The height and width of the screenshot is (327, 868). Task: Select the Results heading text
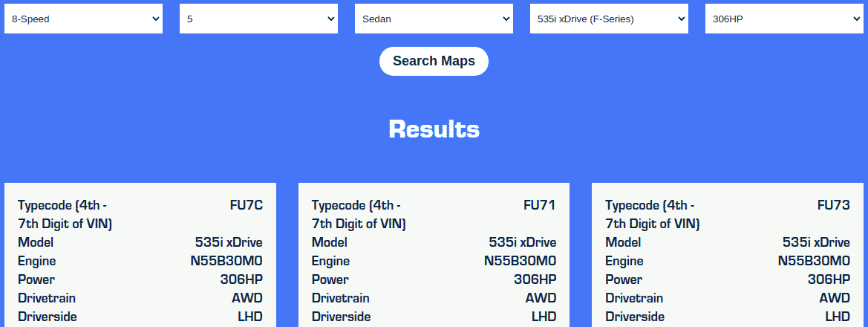tap(434, 129)
